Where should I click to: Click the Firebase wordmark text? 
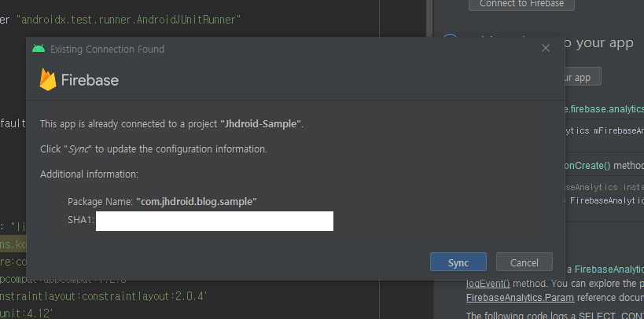pyautogui.click(x=90, y=79)
